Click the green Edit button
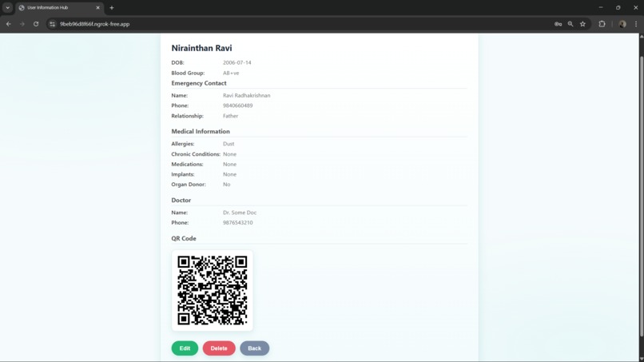This screenshot has height=362, width=644. tap(185, 348)
